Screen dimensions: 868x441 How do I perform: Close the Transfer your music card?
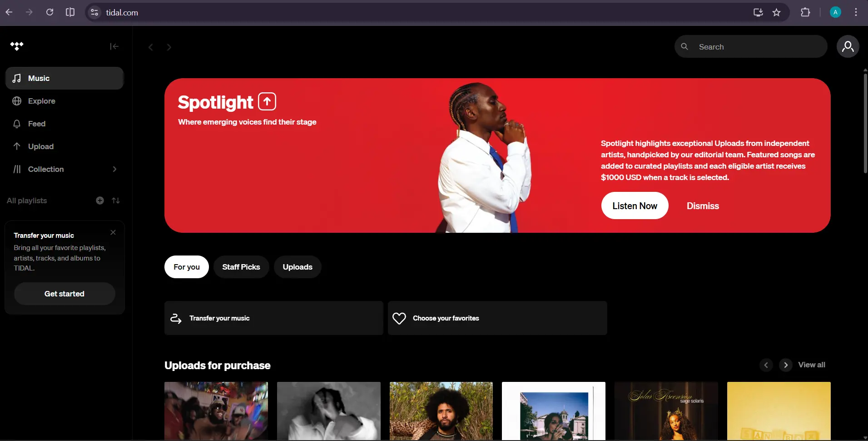click(x=113, y=232)
